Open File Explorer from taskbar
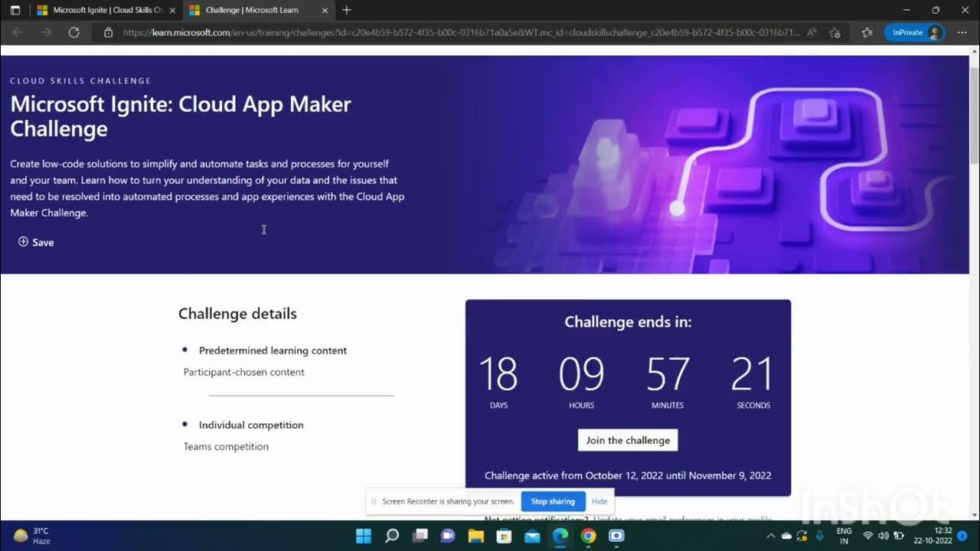 click(x=476, y=535)
